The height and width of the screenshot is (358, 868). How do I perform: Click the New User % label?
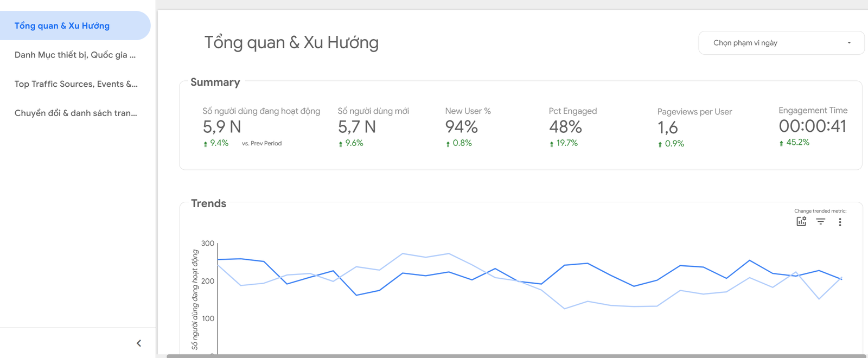click(468, 111)
